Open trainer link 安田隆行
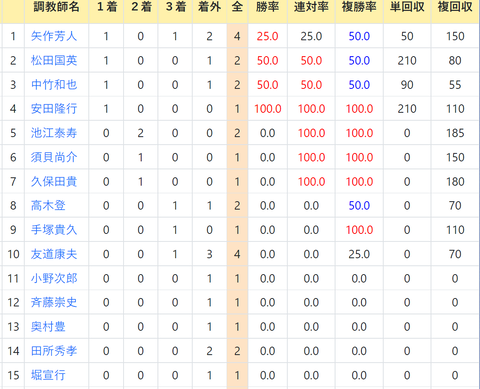The width and height of the screenshot is (480, 389). [54, 109]
